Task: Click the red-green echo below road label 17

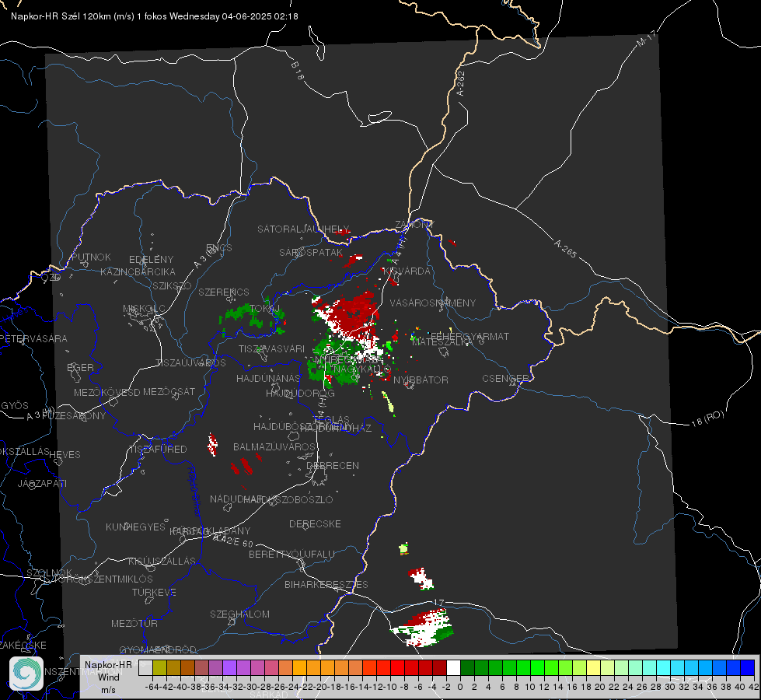Action: point(423,628)
